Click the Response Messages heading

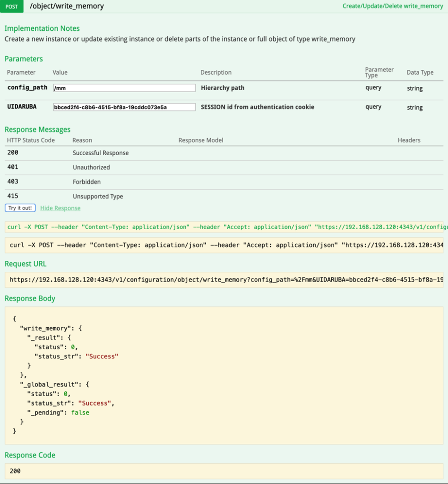pyautogui.click(x=37, y=130)
